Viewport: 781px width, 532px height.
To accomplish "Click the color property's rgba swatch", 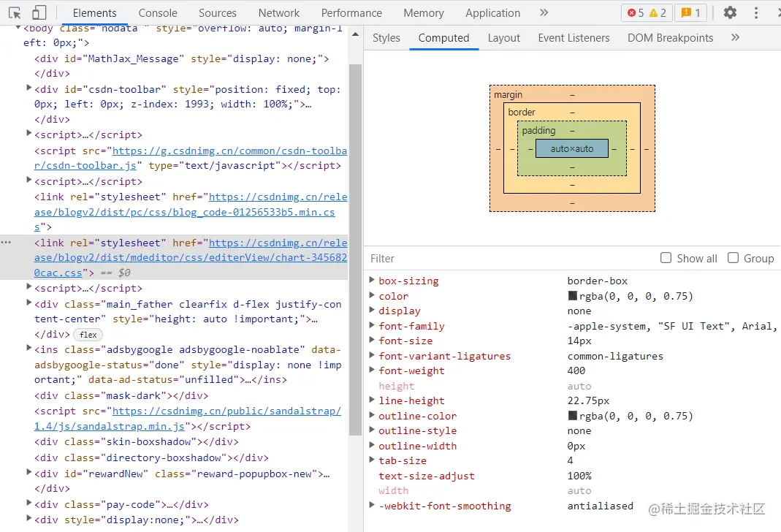I will pyautogui.click(x=573, y=295).
